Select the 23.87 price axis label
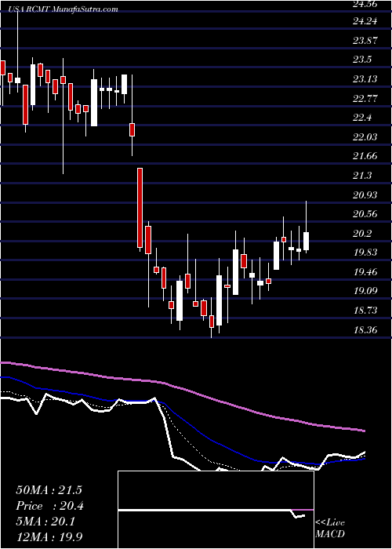The height and width of the screenshot is (549, 392). (x=365, y=41)
